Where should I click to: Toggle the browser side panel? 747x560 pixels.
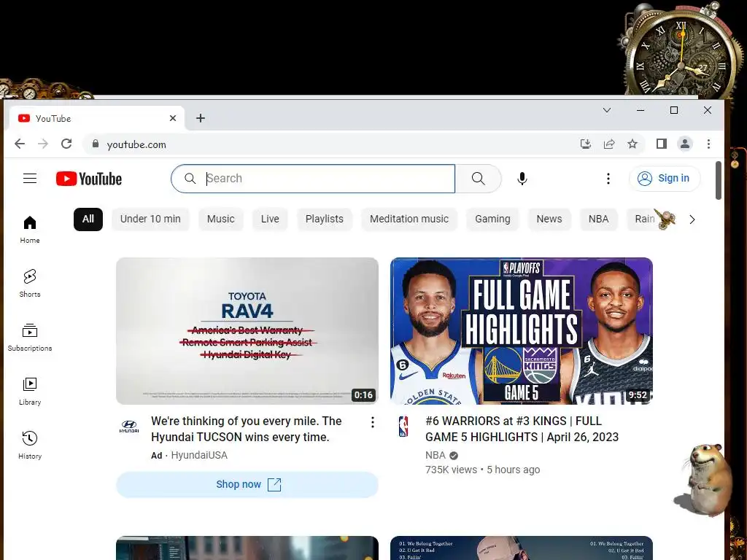click(661, 144)
